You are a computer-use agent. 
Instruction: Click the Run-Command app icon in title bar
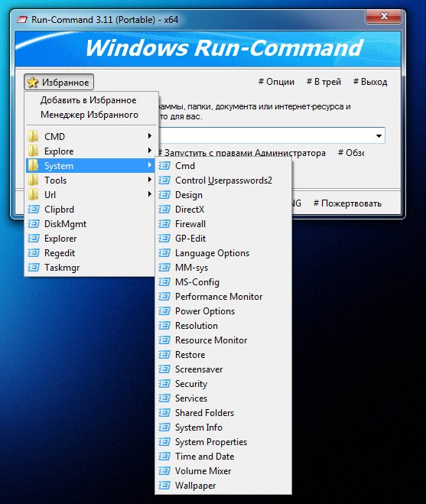(22, 20)
